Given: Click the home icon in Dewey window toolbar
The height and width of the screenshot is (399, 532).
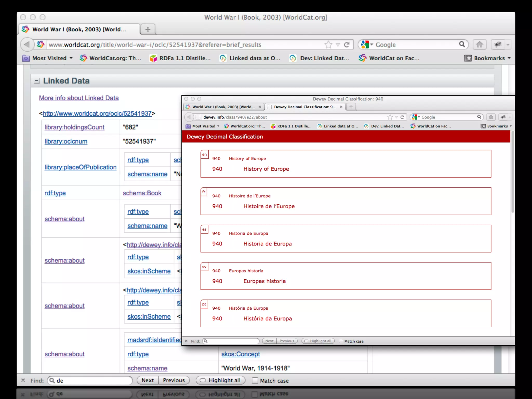Looking at the screenshot, I should tap(491, 117).
